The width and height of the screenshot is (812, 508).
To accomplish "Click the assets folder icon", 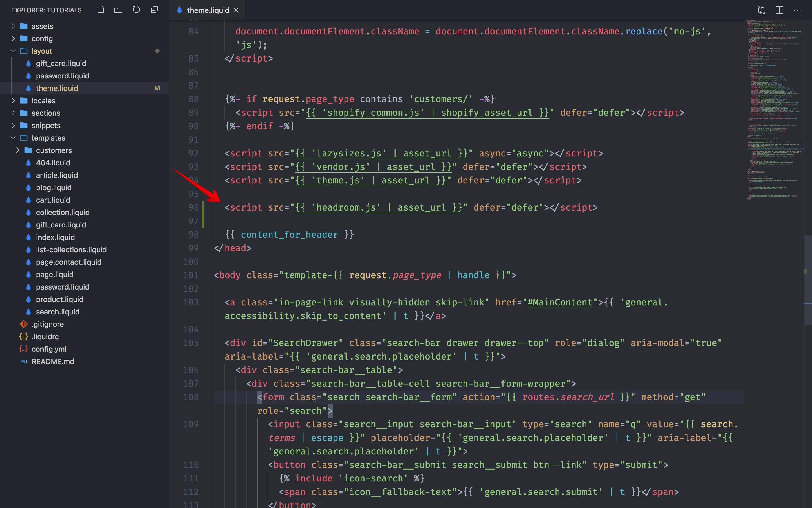I will (23, 26).
